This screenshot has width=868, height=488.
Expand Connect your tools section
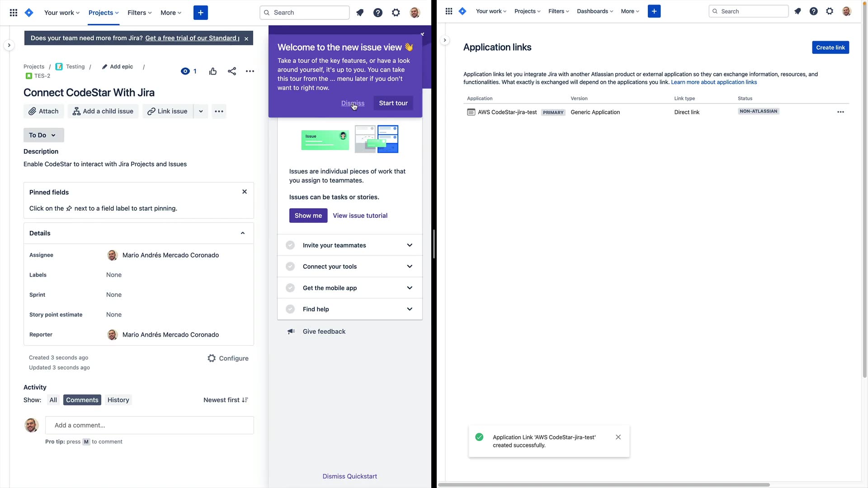point(410,267)
